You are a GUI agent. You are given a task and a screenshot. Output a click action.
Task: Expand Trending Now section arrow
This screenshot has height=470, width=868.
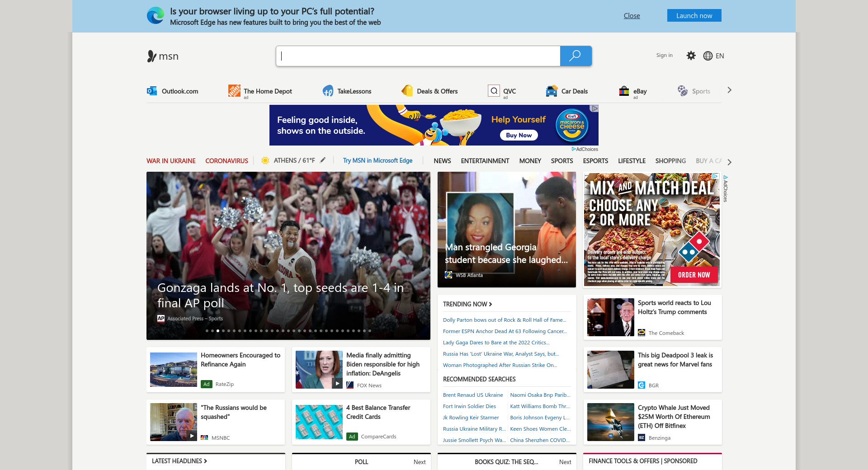click(491, 304)
